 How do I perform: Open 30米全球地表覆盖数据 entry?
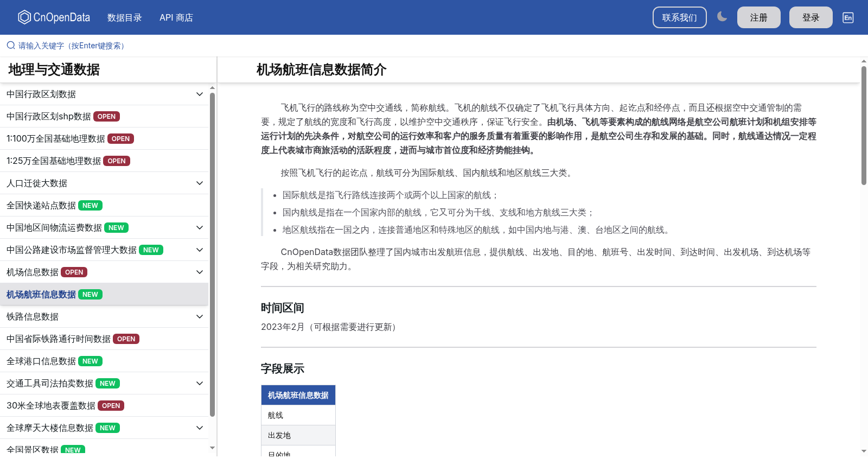(x=104, y=405)
